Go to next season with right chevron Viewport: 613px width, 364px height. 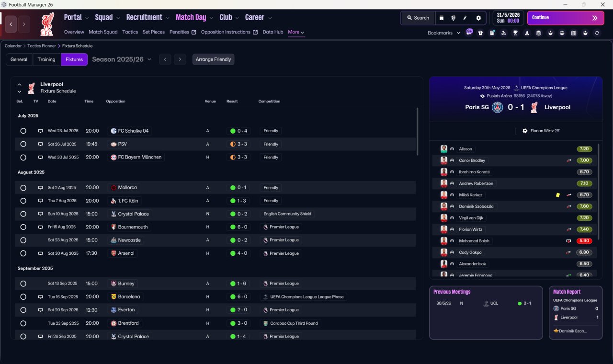click(180, 59)
